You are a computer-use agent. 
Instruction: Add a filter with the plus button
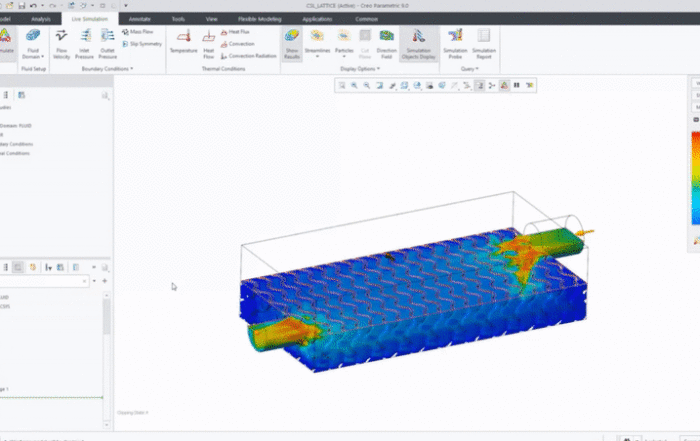pos(104,281)
